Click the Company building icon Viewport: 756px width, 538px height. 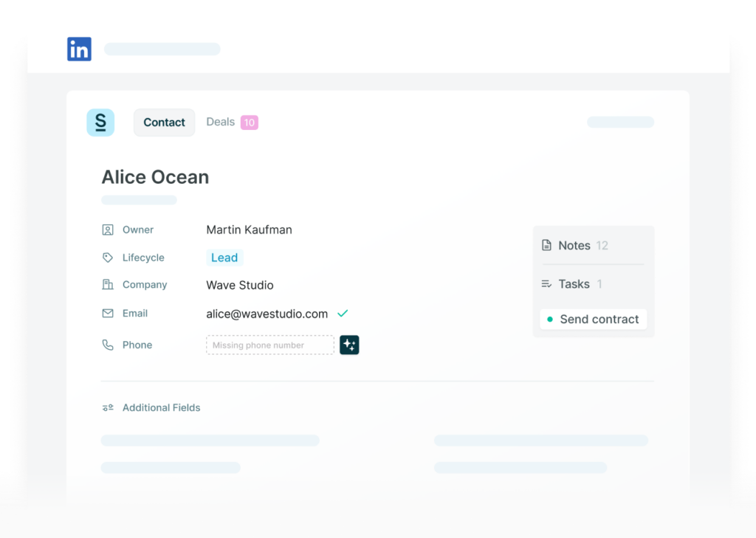(108, 284)
